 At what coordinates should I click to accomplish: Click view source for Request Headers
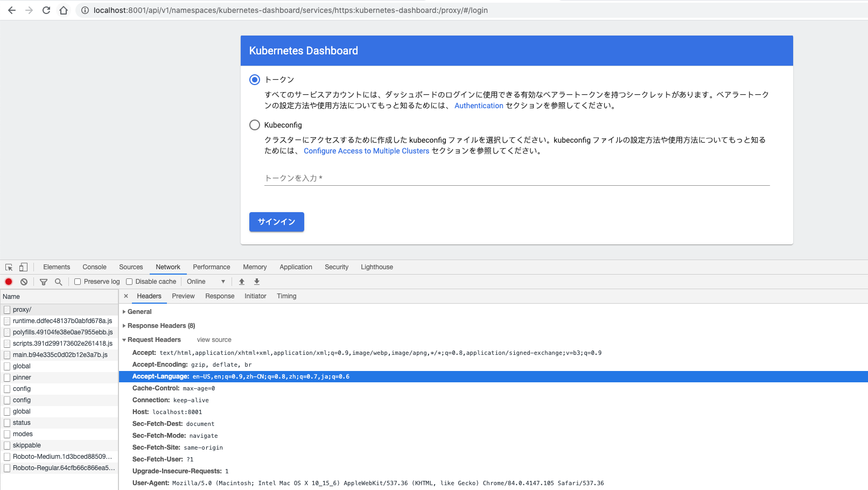tap(214, 340)
